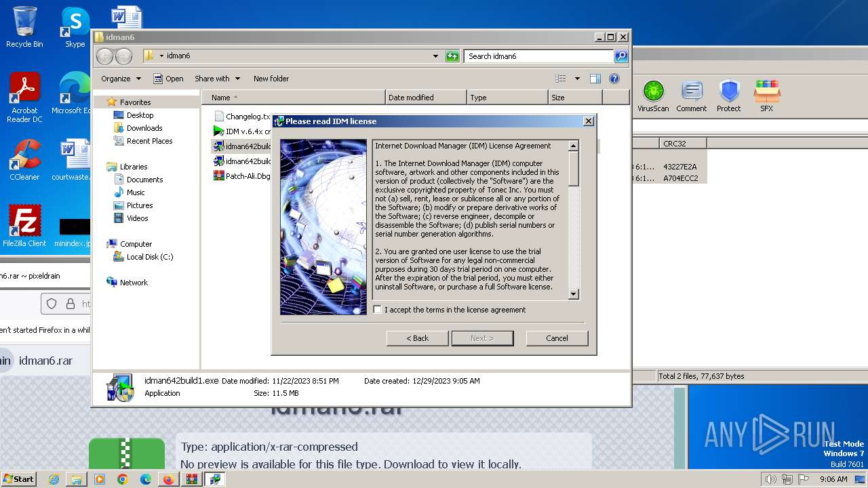Close the IDM license dialog window
Screen dimensions: 868x488
pyautogui.click(x=589, y=121)
